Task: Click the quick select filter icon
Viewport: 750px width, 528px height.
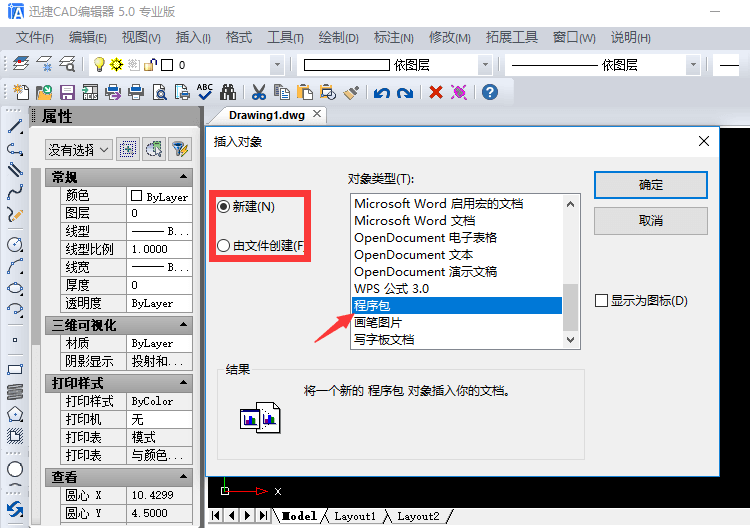Action: coord(179,149)
